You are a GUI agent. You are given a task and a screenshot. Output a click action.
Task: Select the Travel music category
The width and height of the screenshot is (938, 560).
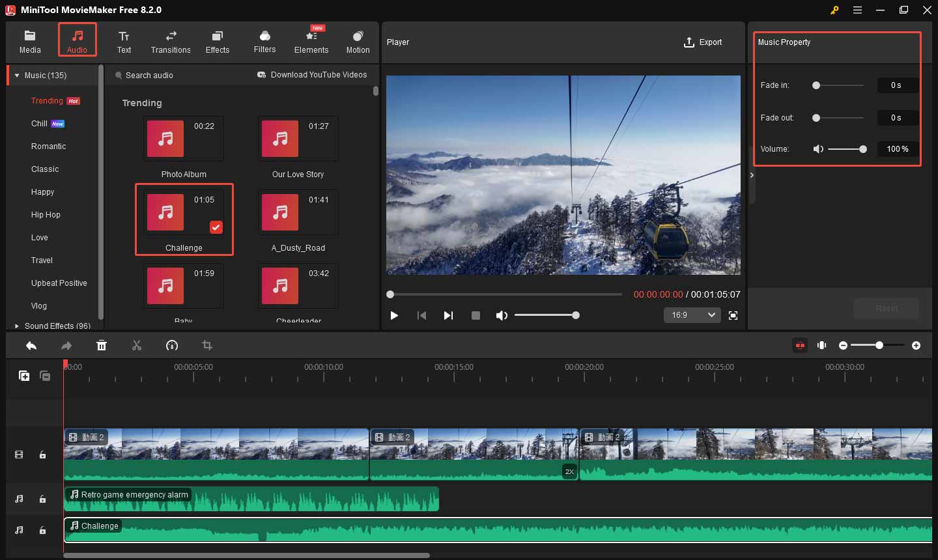pos(42,260)
